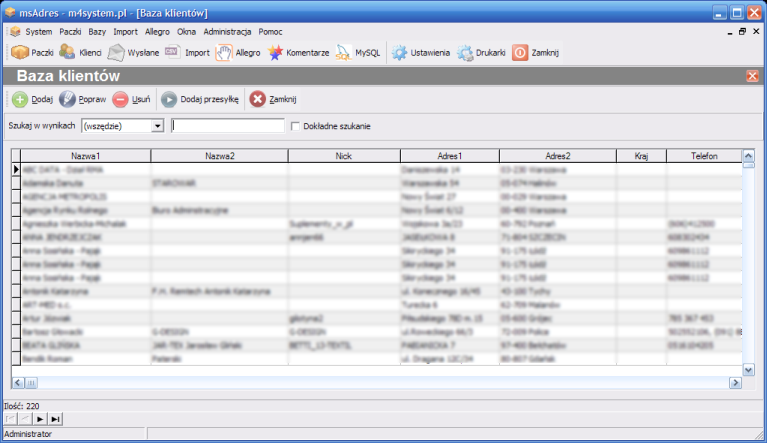The width and height of the screenshot is (767, 443).
Task: Sort by Kraj column header
Action: pos(641,156)
